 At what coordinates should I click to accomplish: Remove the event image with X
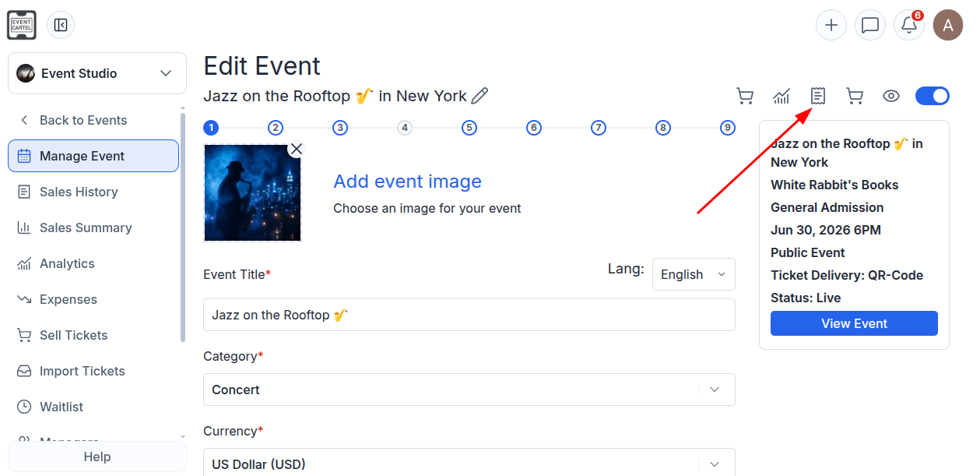pyautogui.click(x=296, y=149)
